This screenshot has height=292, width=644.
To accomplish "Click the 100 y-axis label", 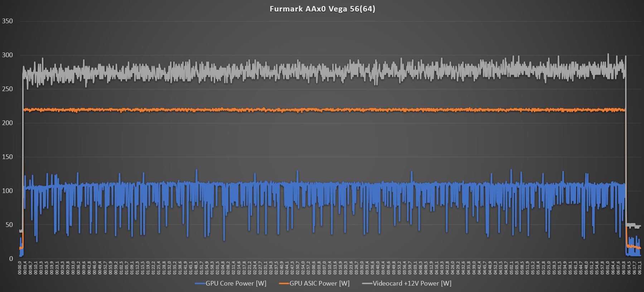I will (8, 191).
